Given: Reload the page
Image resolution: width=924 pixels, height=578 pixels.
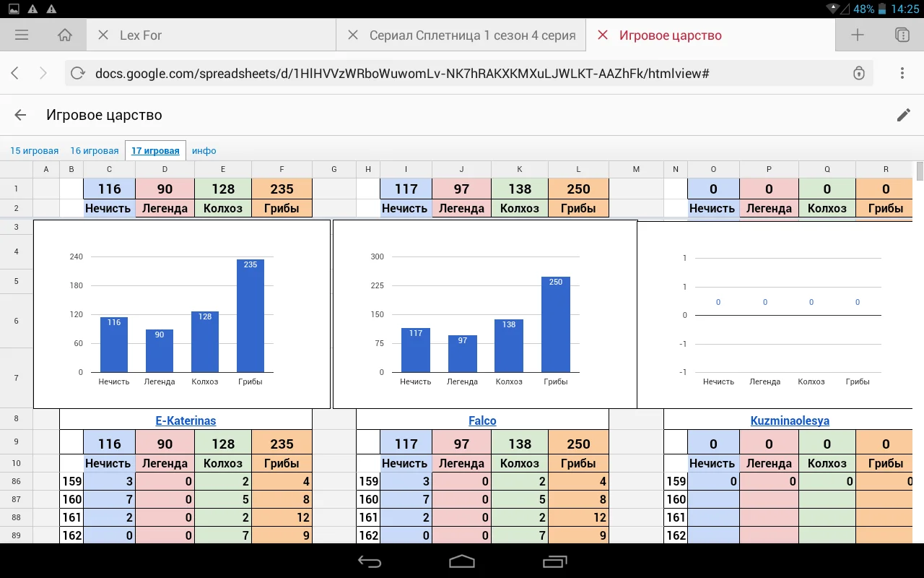Looking at the screenshot, I should (x=78, y=73).
